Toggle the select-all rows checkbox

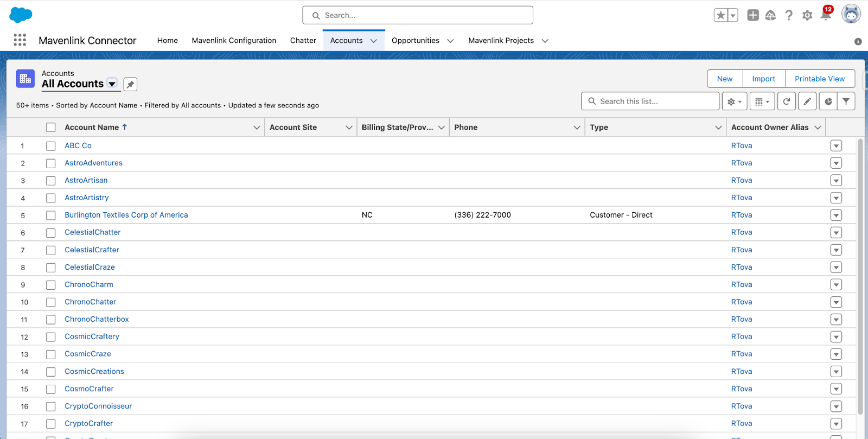pyautogui.click(x=51, y=127)
